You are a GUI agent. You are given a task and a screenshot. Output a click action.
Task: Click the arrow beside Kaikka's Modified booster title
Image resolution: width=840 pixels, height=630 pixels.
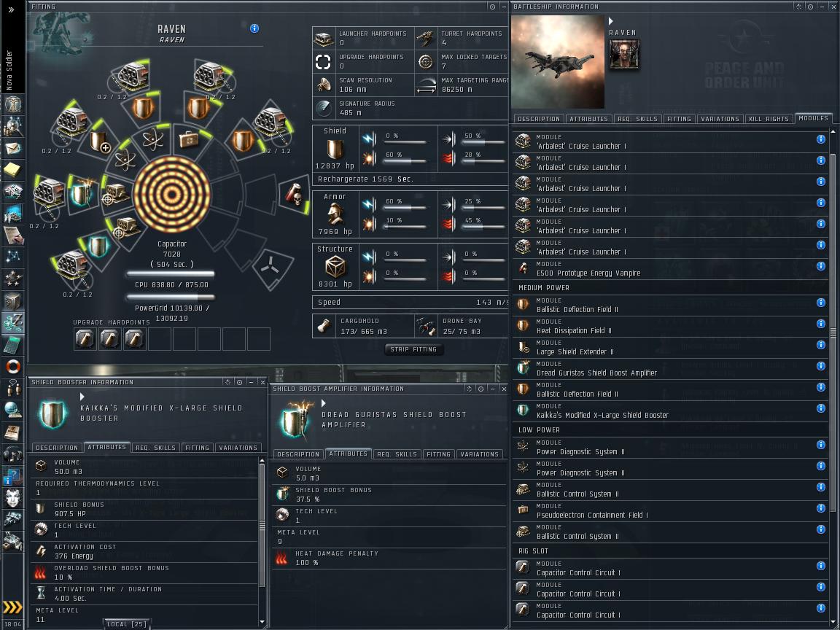point(82,397)
